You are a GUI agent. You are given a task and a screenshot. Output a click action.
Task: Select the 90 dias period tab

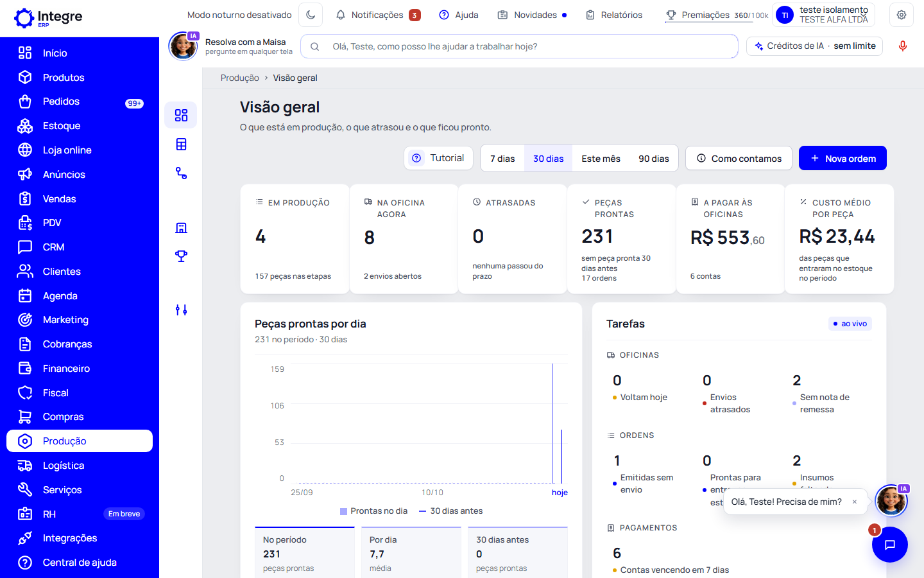click(x=654, y=159)
